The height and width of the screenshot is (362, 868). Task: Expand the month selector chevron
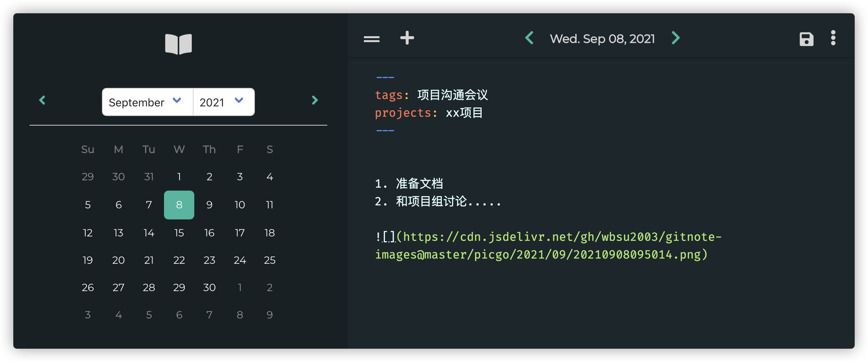177,100
